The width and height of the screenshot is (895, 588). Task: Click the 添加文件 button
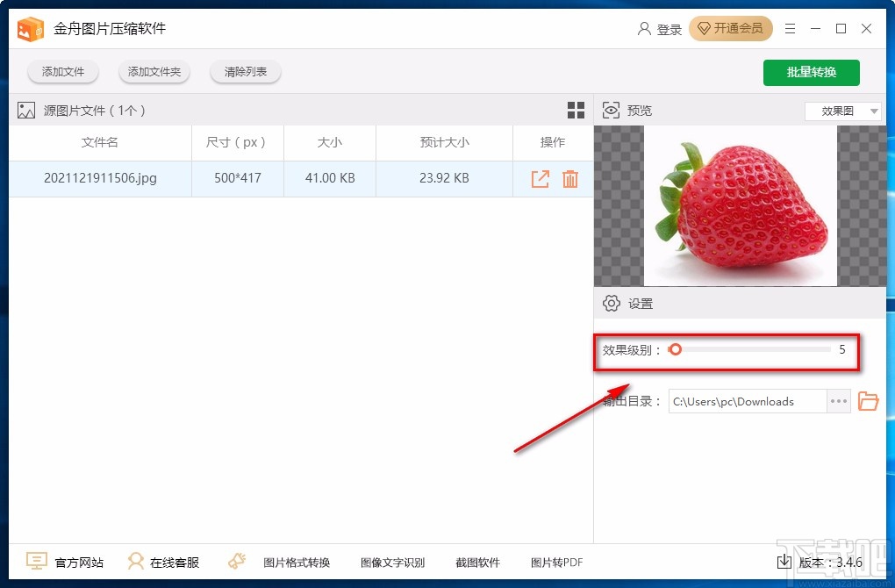tap(62, 72)
